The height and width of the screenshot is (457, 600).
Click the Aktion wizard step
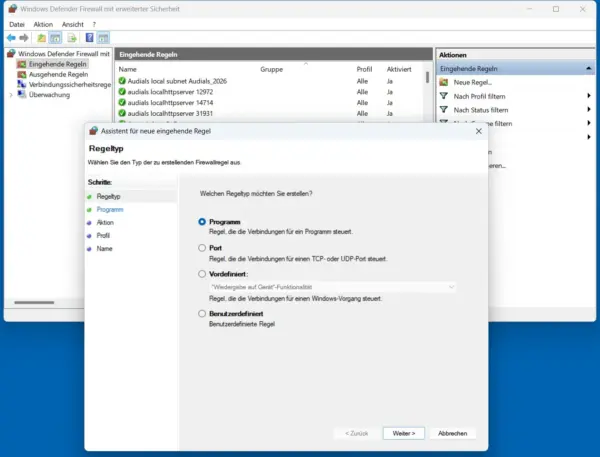(x=105, y=222)
